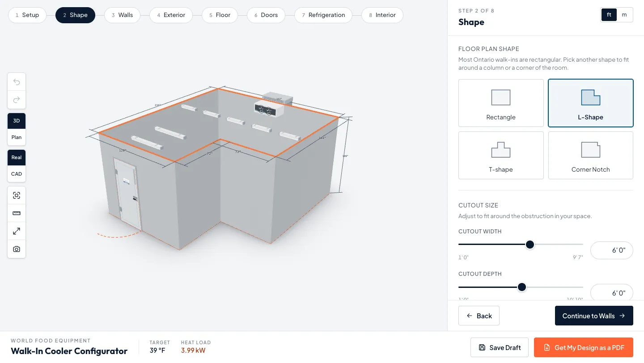Open step 2 Shape tab
The width and height of the screenshot is (644, 363).
75,15
